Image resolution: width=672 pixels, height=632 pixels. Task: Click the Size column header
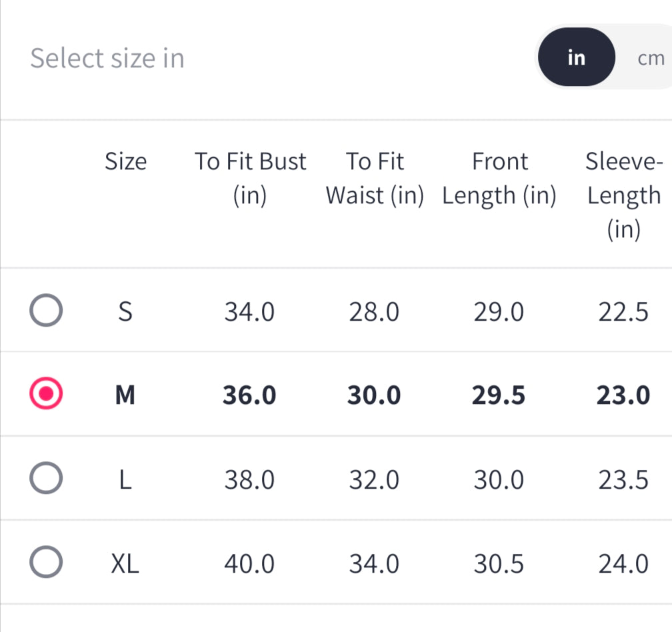point(125,161)
